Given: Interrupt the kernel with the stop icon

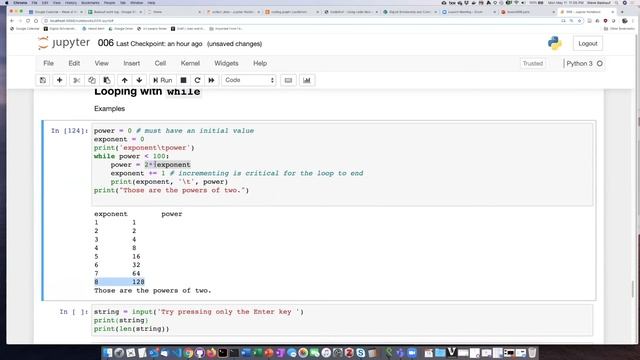Looking at the screenshot, I should click(x=183, y=80).
